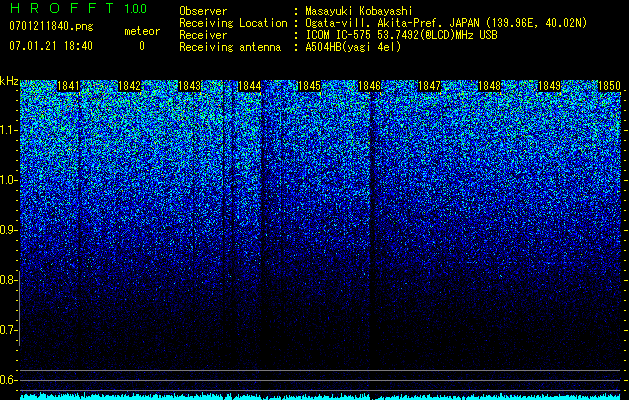The height and width of the screenshot is (400, 629).
Task: Click the Observer label
Action: [x=203, y=11]
